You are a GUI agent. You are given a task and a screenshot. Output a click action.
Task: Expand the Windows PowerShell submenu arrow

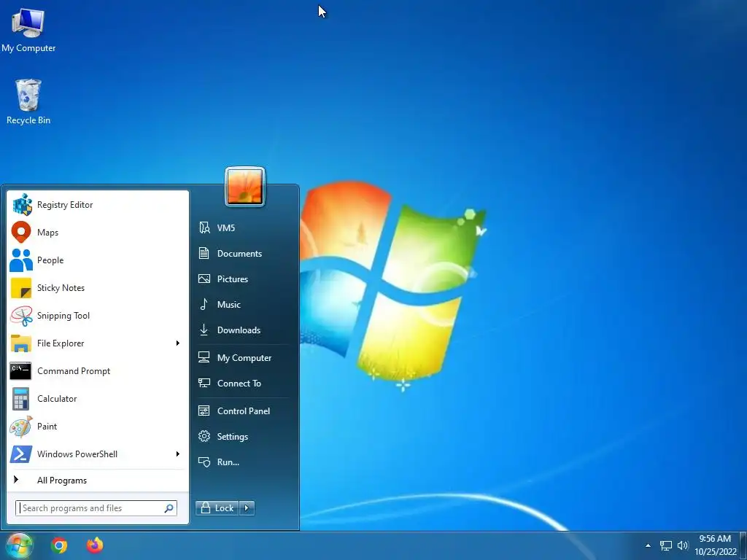[x=178, y=454]
